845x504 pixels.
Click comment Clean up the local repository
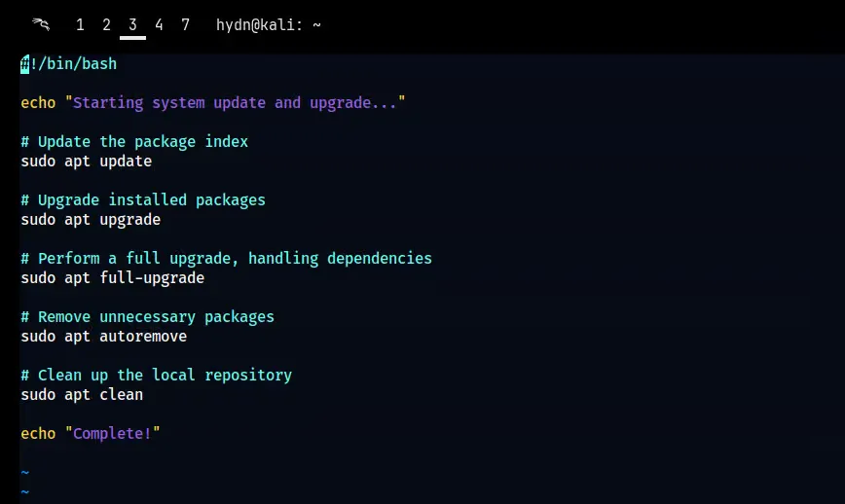click(x=157, y=375)
